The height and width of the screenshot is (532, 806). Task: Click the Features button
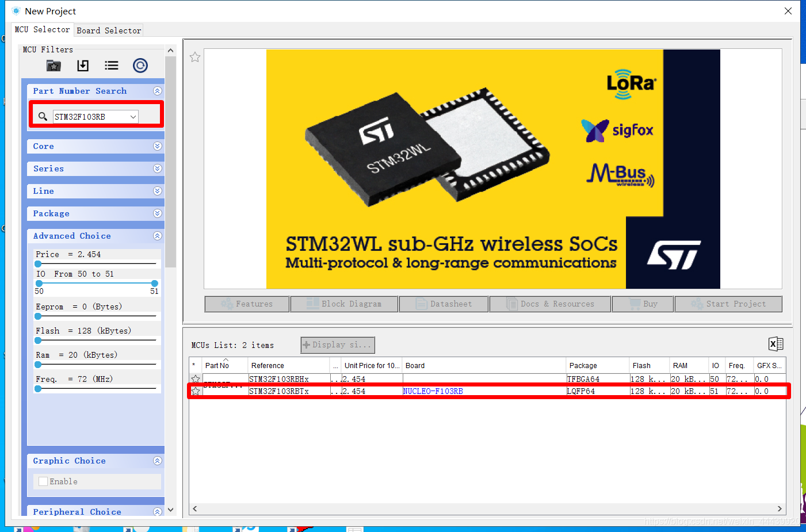[247, 304]
